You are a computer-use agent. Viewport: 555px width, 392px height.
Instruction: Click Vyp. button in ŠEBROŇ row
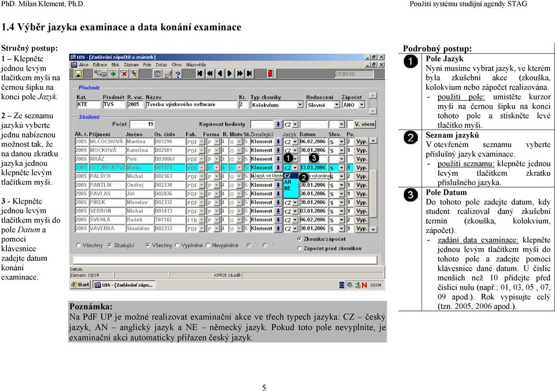pos(361,212)
